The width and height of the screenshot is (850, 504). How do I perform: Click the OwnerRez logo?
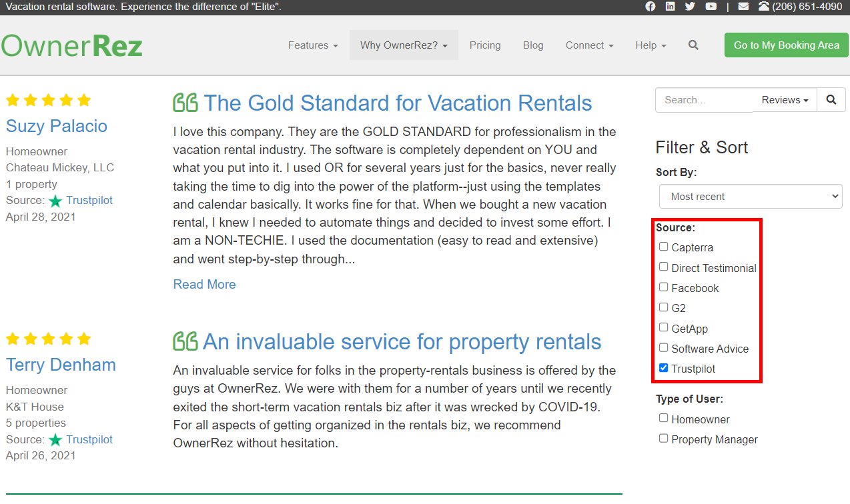point(72,45)
